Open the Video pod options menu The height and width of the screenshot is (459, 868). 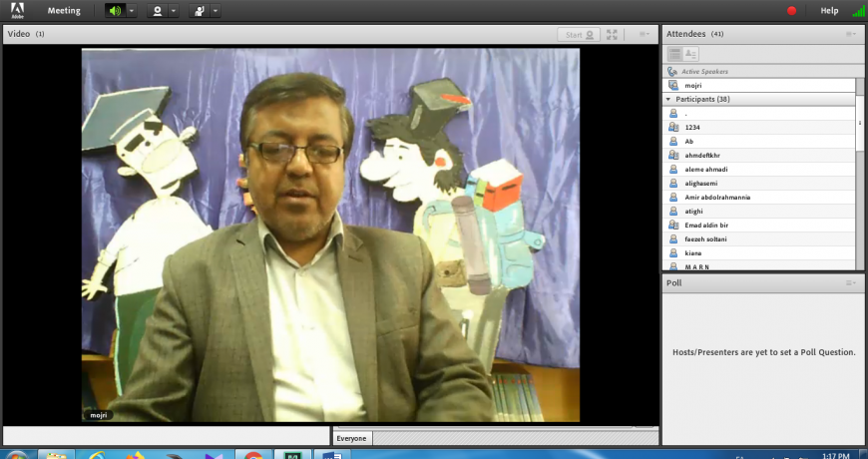click(644, 34)
